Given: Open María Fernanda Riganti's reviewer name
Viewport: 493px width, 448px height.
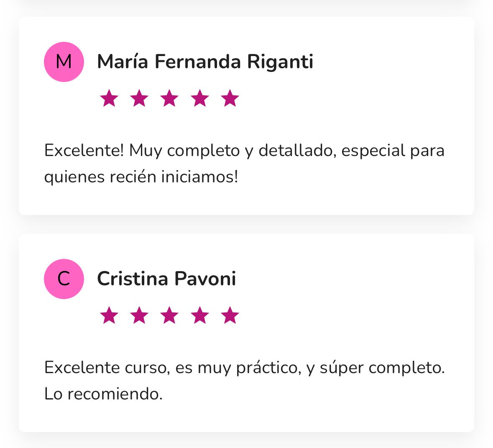Looking at the screenshot, I should [205, 62].
